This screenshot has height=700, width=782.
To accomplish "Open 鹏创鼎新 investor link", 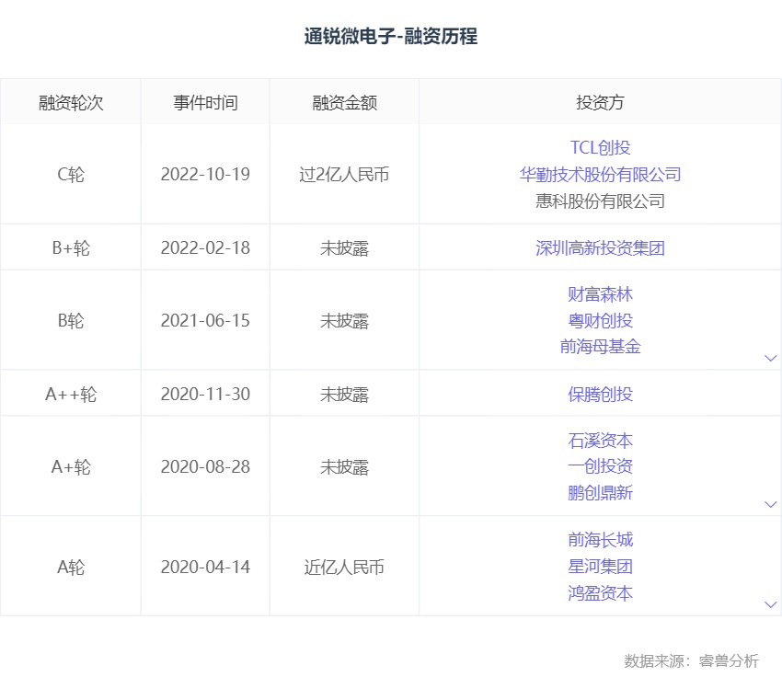I will coord(600,493).
